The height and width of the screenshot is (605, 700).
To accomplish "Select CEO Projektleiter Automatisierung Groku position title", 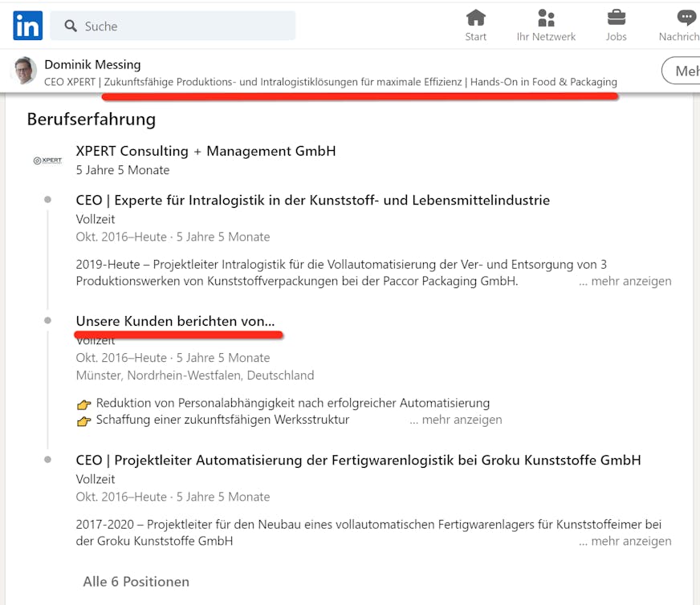I will [x=358, y=461].
